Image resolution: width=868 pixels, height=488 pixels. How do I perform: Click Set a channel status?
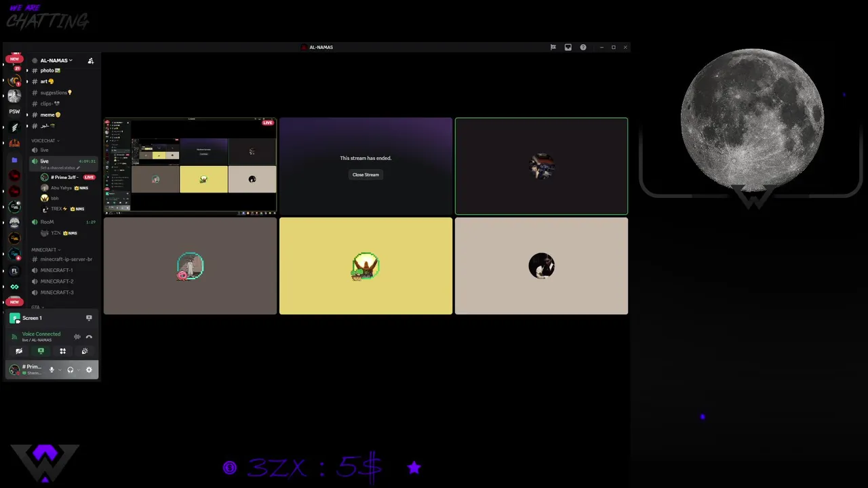(x=60, y=168)
